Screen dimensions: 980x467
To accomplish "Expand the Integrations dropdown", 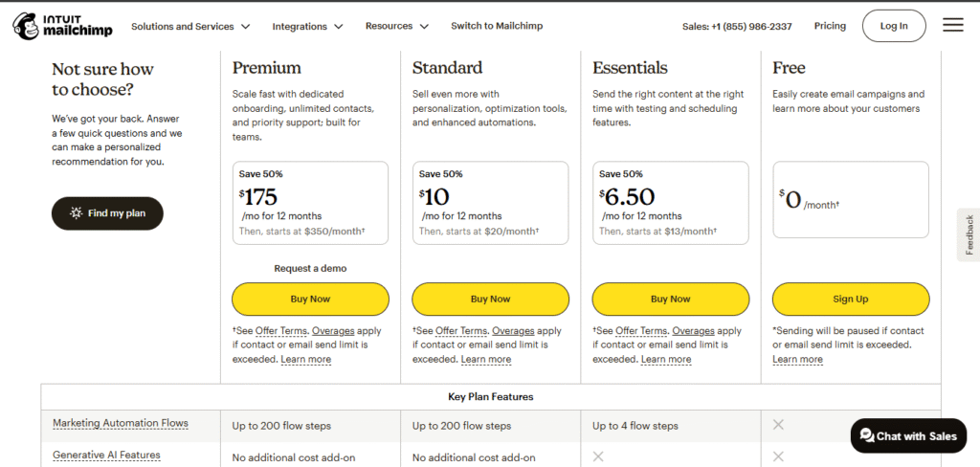I will click(308, 26).
